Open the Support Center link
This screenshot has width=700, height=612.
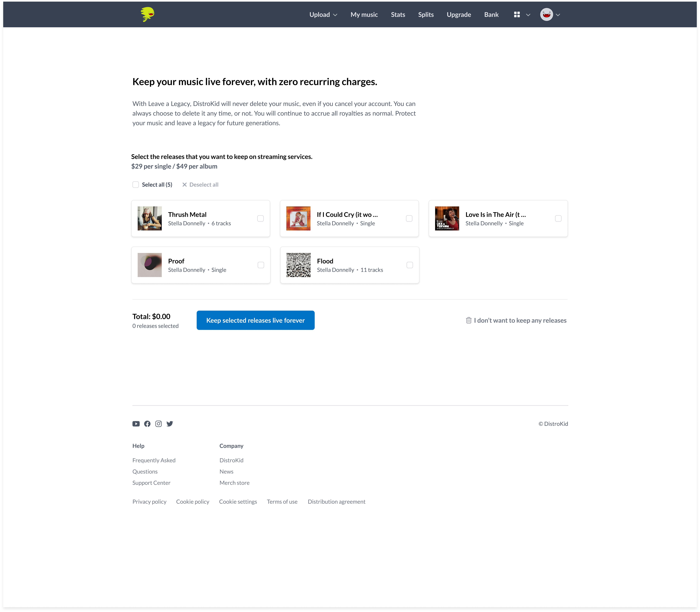[151, 483]
